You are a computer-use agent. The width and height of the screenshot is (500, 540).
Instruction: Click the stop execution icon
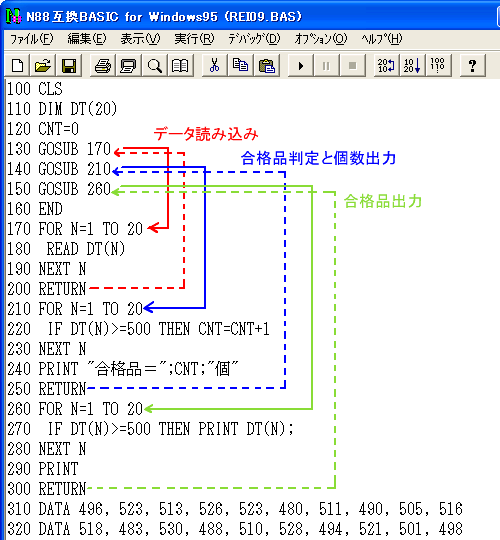tap(352, 65)
